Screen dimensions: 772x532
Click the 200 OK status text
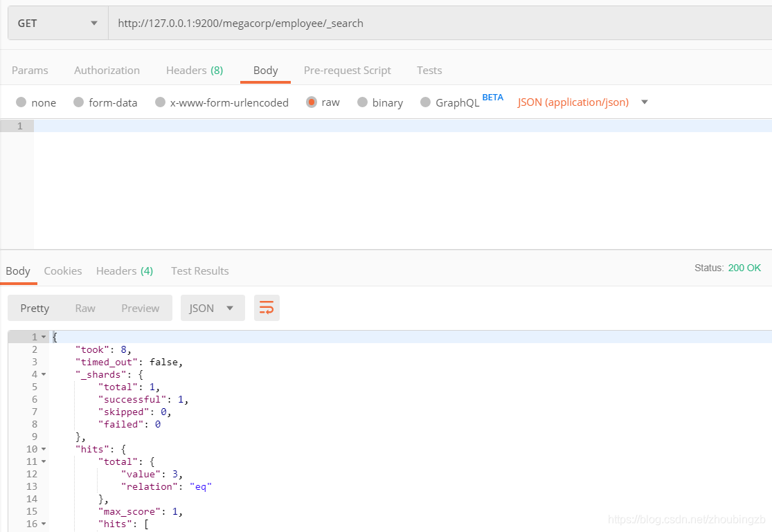coord(744,268)
